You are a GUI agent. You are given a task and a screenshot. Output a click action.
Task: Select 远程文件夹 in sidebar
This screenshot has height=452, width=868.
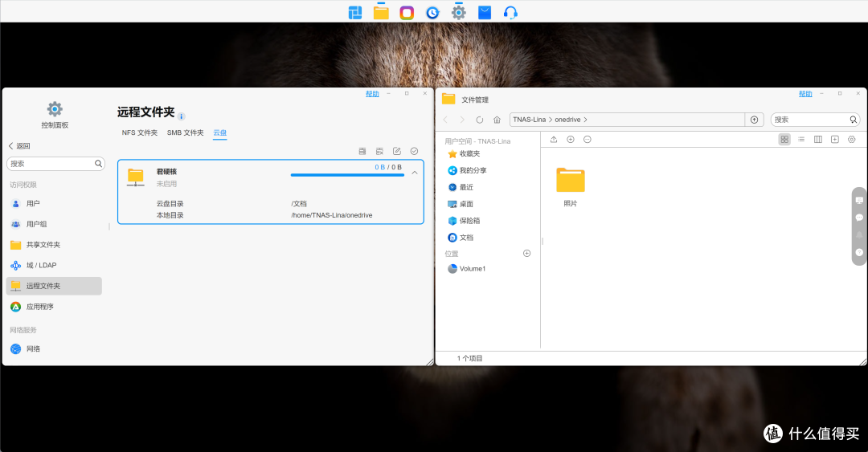tap(55, 286)
